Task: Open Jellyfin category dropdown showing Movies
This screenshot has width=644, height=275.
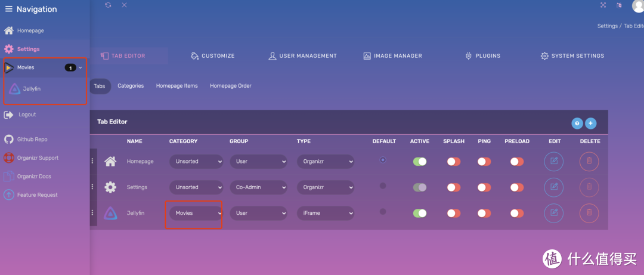Action: 196,213
